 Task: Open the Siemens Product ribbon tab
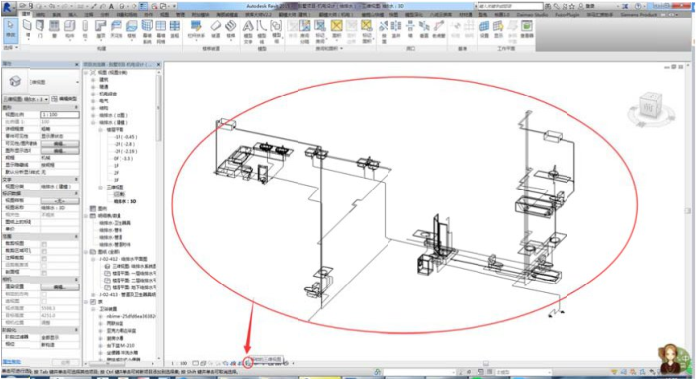639,15
